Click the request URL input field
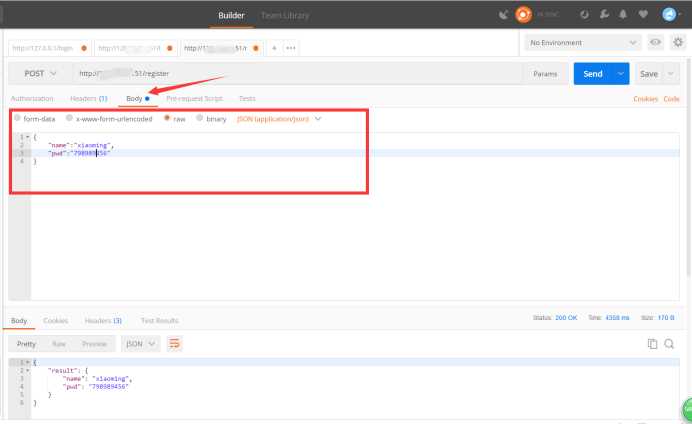 pos(298,74)
